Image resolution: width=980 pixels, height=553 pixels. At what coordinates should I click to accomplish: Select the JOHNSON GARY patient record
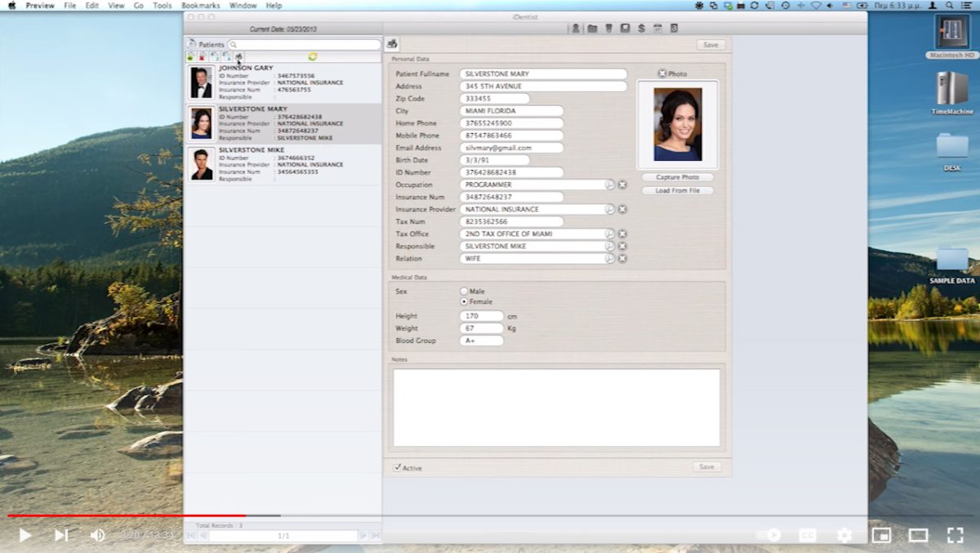pos(282,82)
